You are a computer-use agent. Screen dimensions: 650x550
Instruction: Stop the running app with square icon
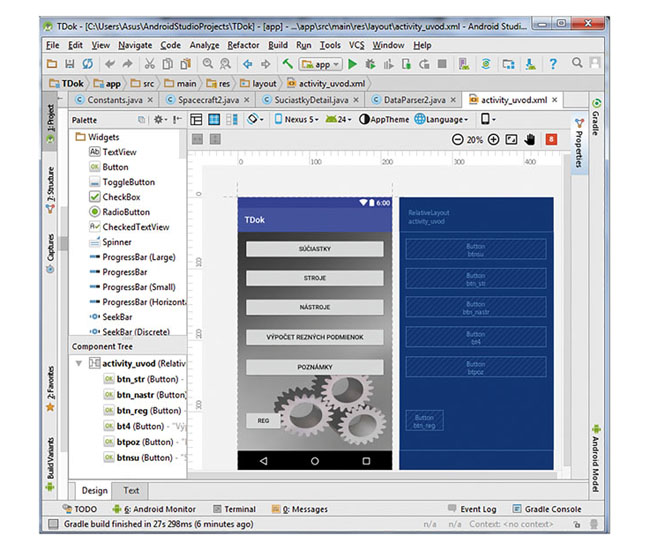tap(442, 64)
